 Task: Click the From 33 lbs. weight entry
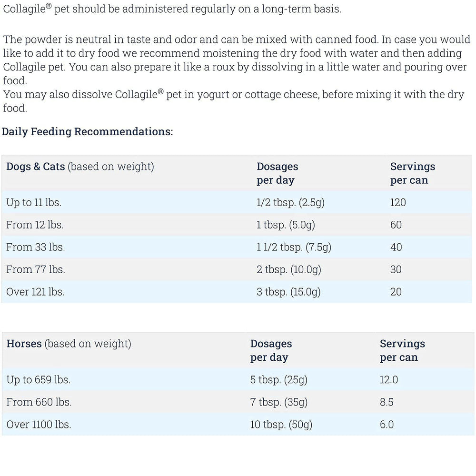click(x=36, y=247)
